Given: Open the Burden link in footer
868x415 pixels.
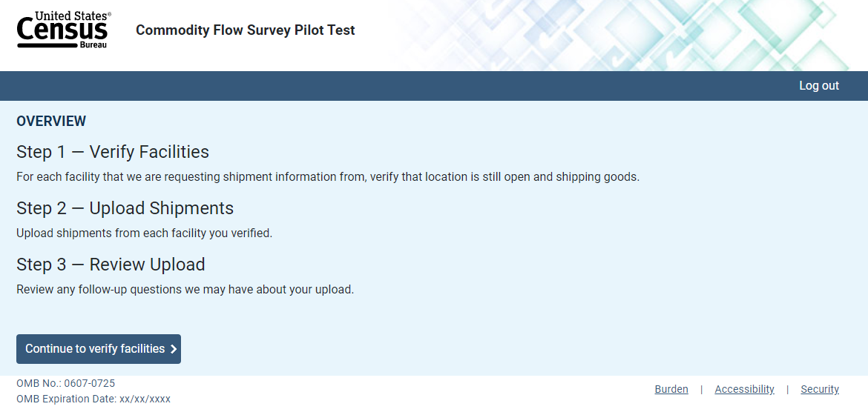Looking at the screenshot, I should tap(671, 389).
